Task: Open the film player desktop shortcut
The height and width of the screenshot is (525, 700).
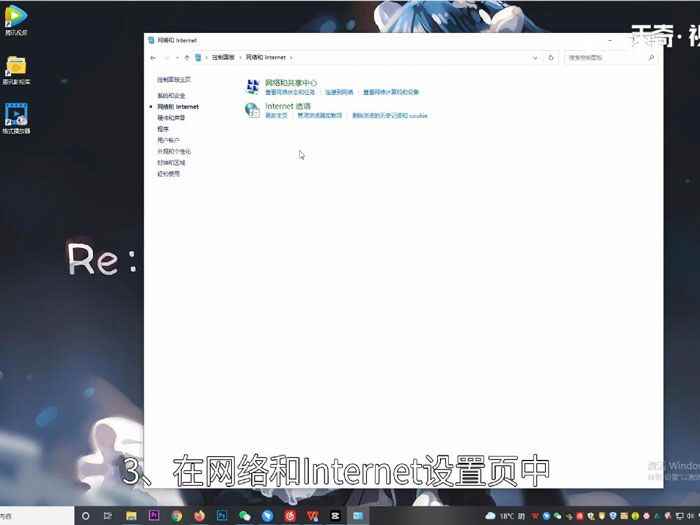Action: pos(16,118)
